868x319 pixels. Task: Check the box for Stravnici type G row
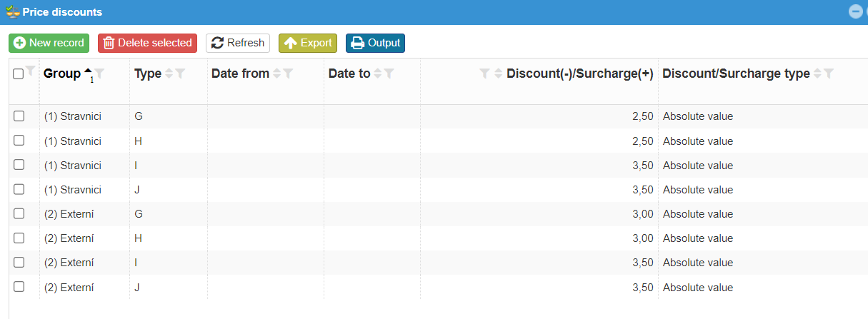(19, 116)
